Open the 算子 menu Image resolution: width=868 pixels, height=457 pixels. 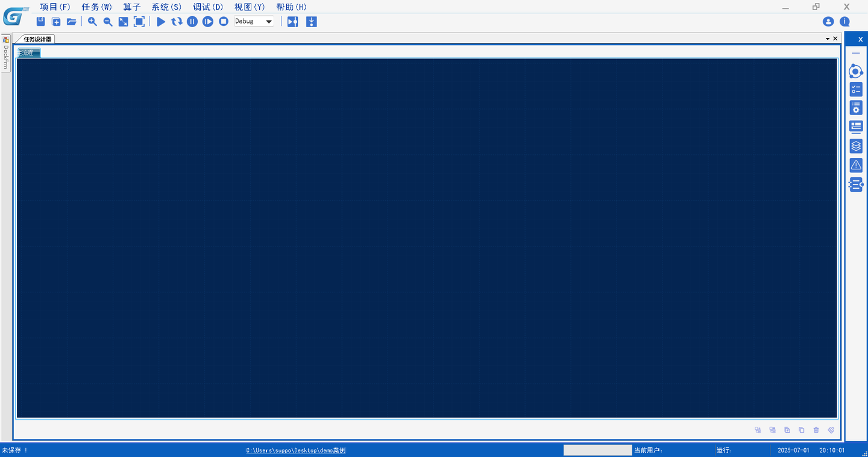coord(132,7)
